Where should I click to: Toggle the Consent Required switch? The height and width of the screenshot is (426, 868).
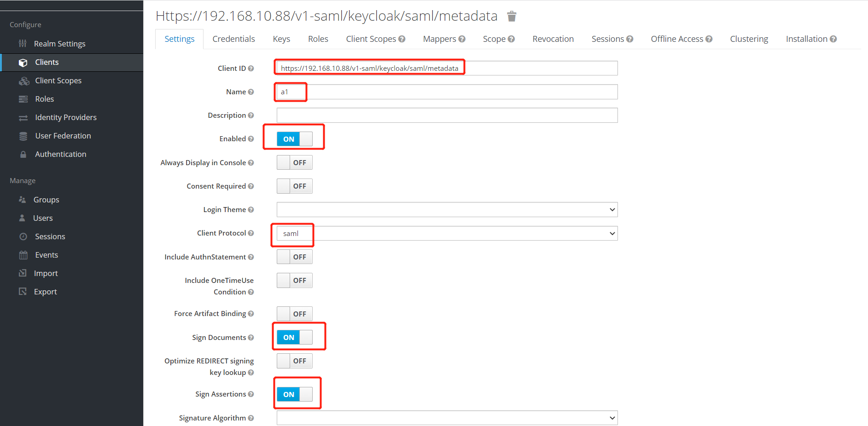295,186
